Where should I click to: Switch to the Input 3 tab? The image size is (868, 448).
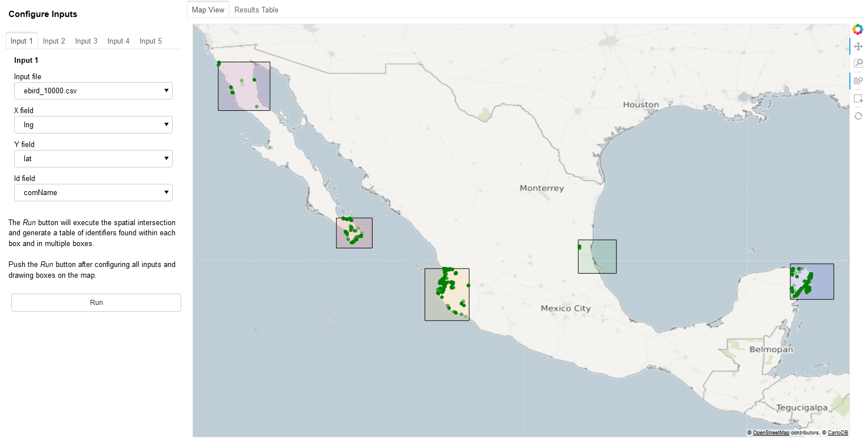click(86, 41)
